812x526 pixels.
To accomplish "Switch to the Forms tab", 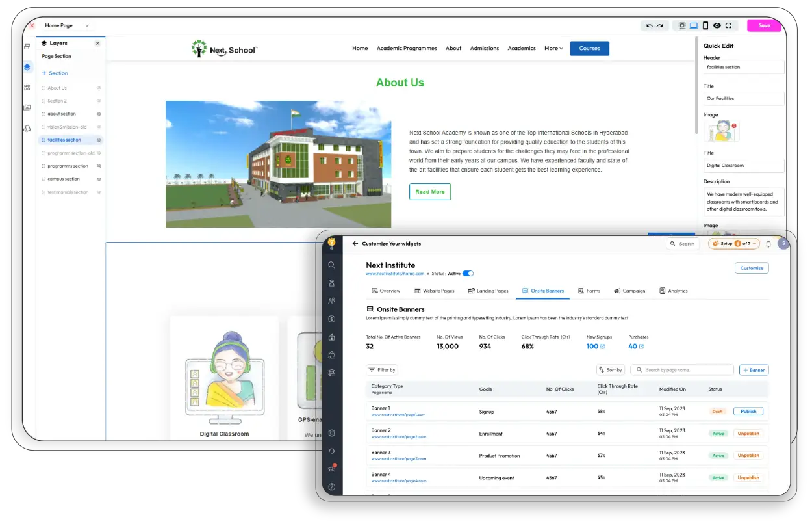I will point(589,291).
